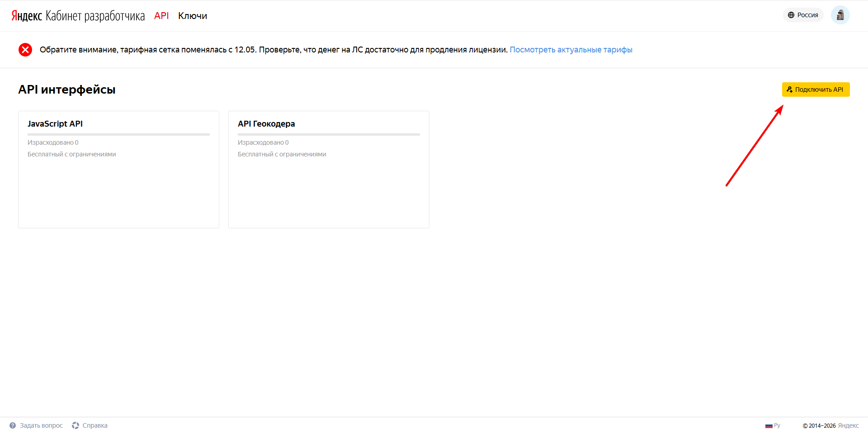Open the user avatar profile menu
The width and height of the screenshot is (868, 434).
(x=840, y=15)
